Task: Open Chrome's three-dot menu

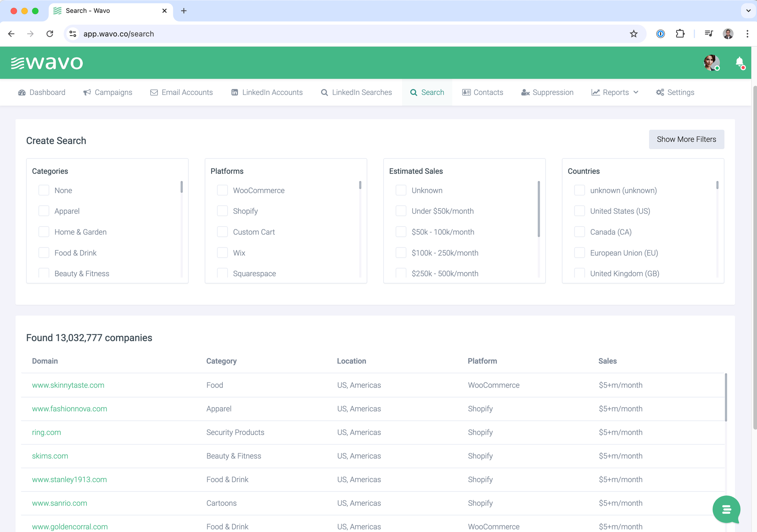Action: [x=747, y=34]
